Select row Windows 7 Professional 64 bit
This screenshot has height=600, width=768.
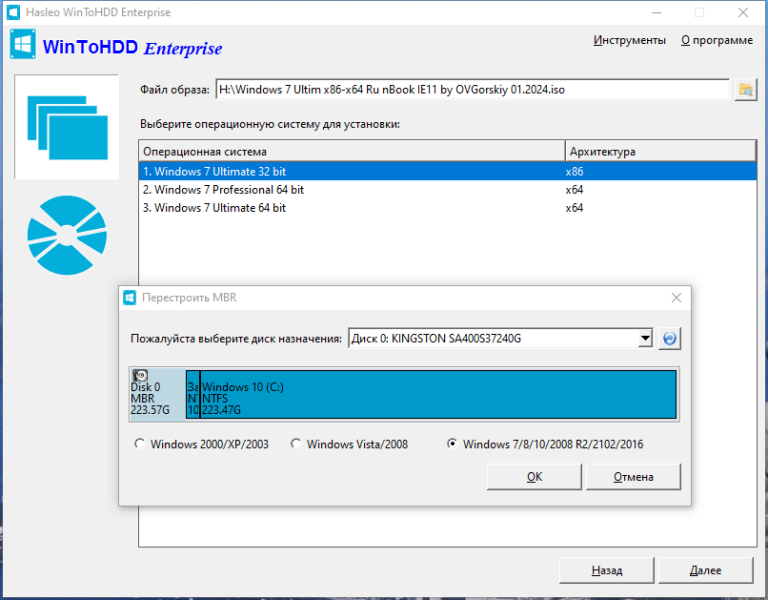pos(448,190)
